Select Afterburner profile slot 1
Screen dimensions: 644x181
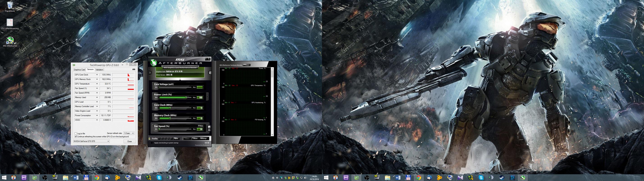[x=160, y=138]
